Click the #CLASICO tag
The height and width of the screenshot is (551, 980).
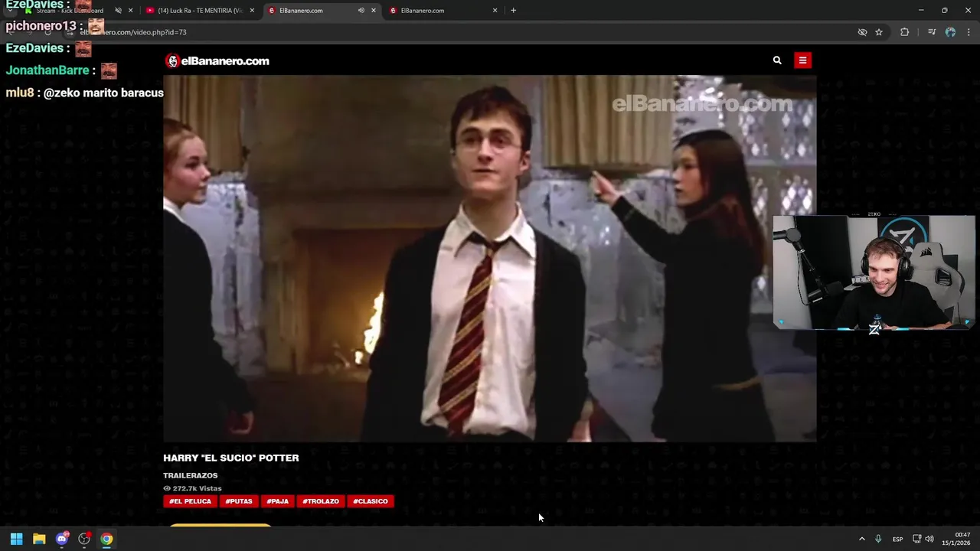371,501
